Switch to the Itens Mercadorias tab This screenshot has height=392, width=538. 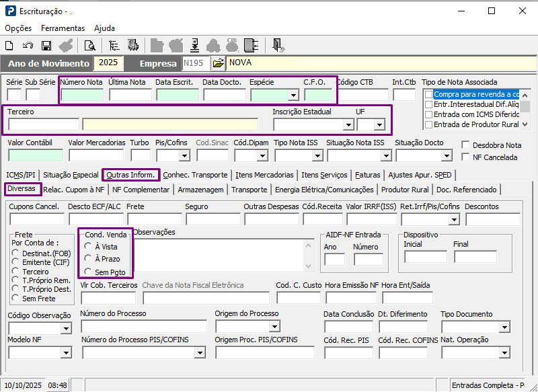[264, 175]
